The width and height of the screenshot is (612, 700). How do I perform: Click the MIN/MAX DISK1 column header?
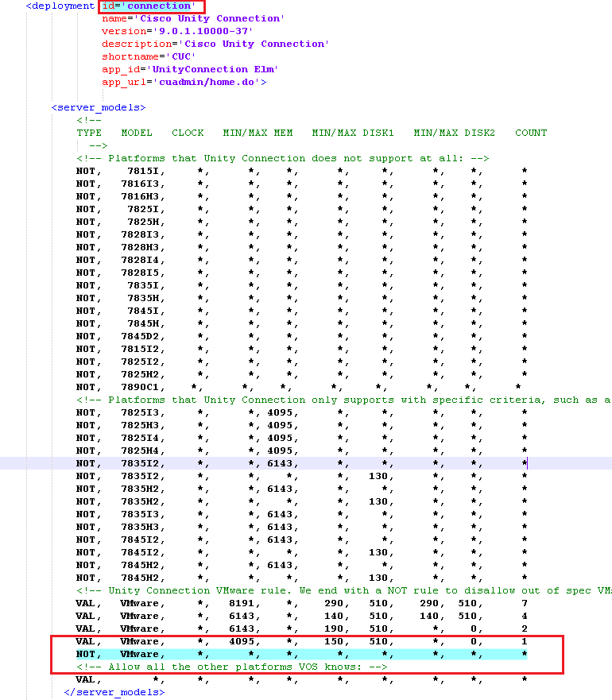tap(353, 133)
